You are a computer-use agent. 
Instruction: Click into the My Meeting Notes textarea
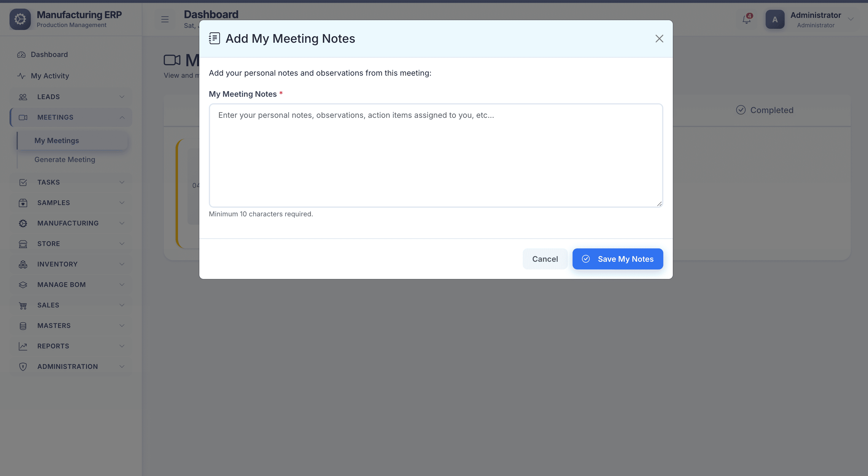[436, 156]
